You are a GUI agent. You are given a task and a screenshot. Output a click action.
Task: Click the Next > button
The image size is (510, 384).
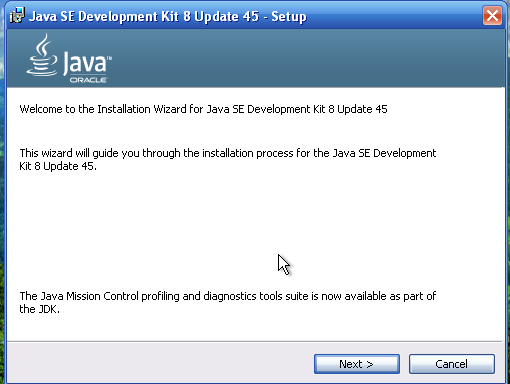point(357,364)
